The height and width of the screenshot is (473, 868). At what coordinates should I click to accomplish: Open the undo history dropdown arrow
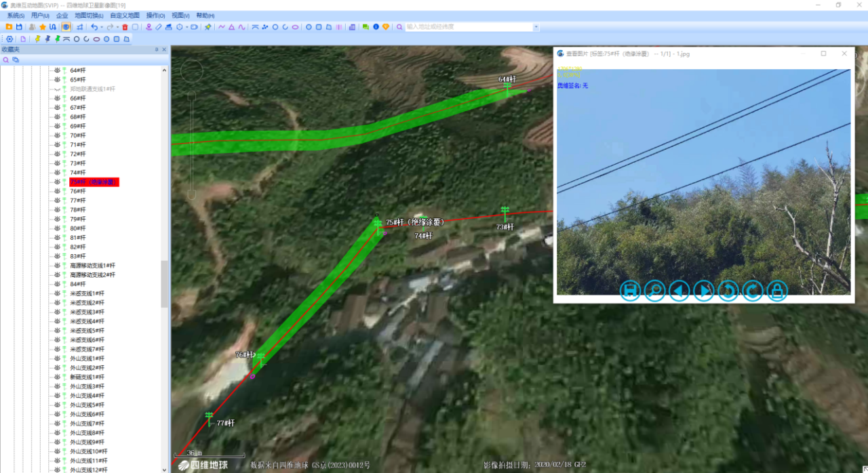tap(102, 27)
